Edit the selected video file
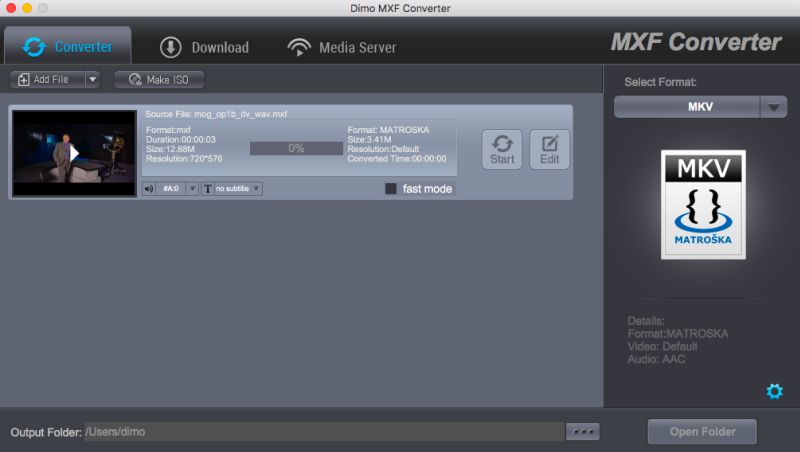Viewport: 800px width, 452px height. click(549, 149)
